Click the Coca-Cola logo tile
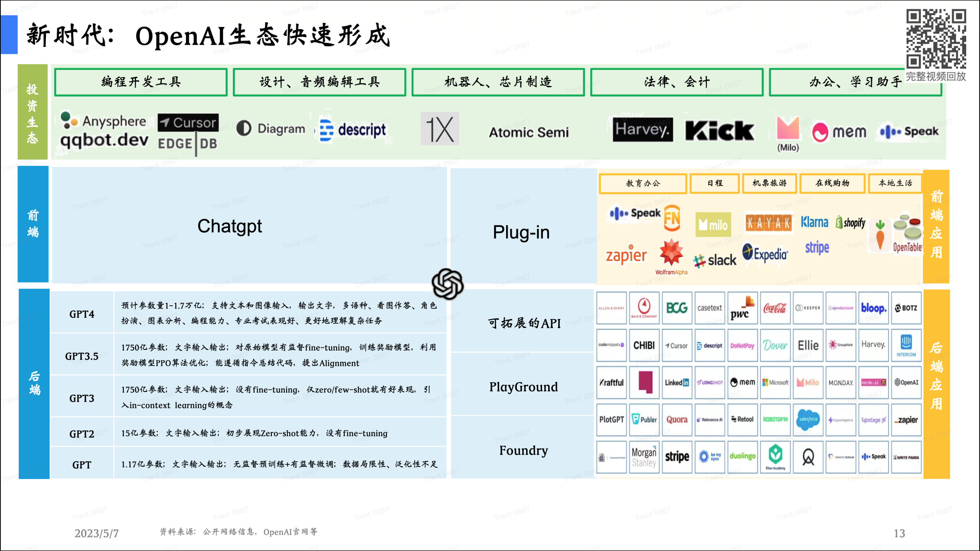The width and height of the screenshot is (980, 551). pyautogui.click(x=775, y=308)
